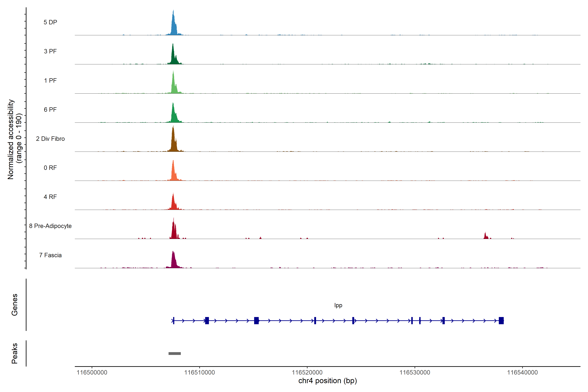Click the 116520000 axis tick label

click(307, 373)
